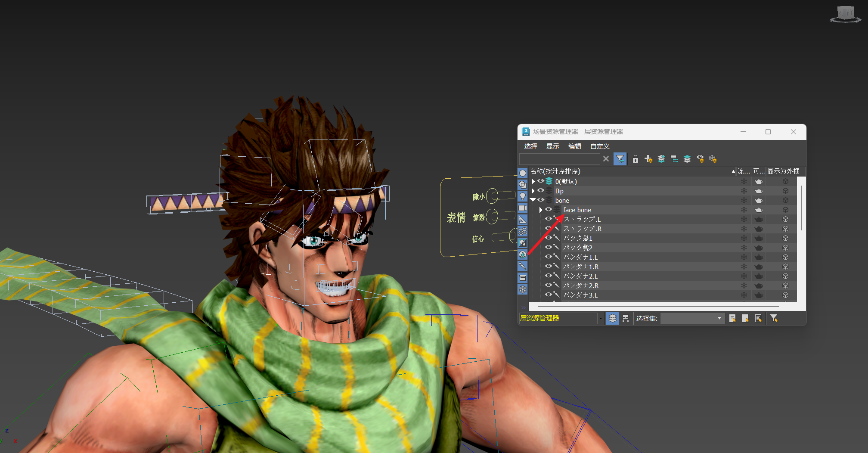Open the 自定义 menu
The image size is (868, 453).
[600, 146]
